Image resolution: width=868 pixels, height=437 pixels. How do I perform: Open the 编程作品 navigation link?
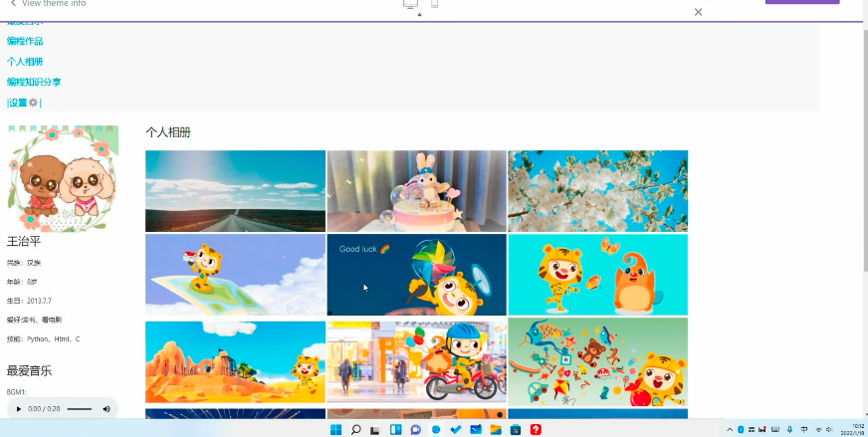tap(25, 41)
